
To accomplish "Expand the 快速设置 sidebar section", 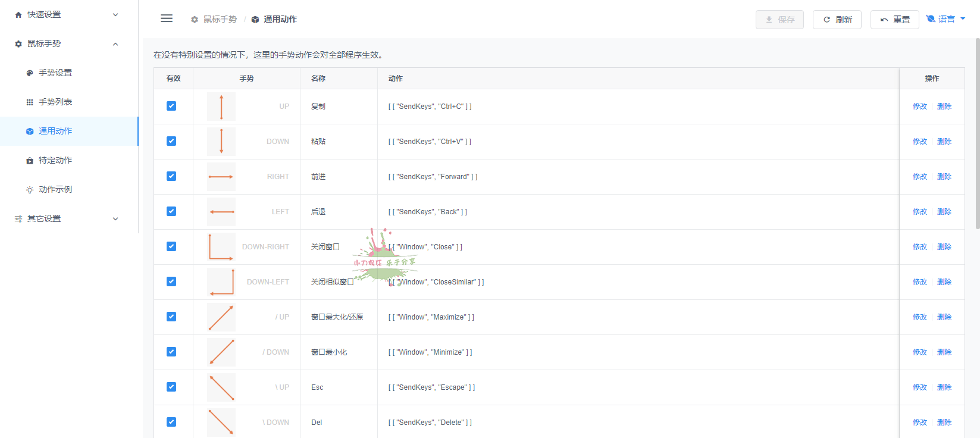I will (68, 14).
